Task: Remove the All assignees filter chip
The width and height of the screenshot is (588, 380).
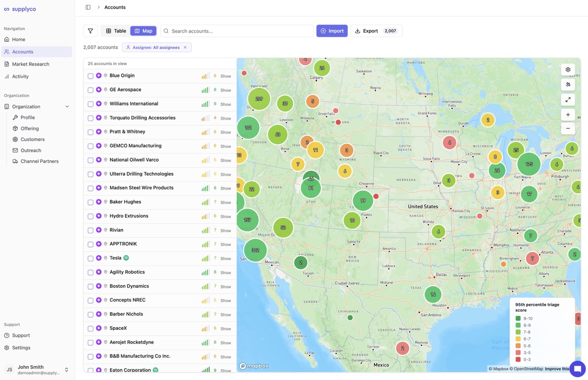Action: point(185,47)
